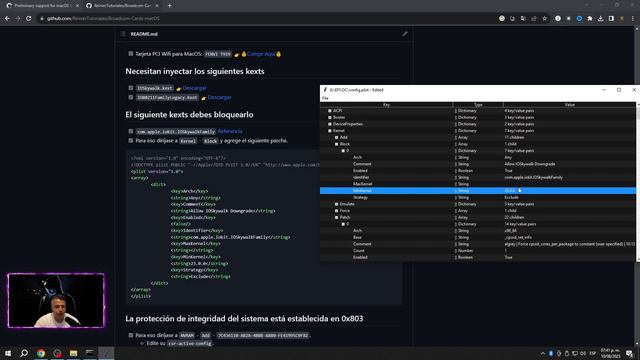
Task: Open Chrome three-dot menu
Action: [633, 18]
